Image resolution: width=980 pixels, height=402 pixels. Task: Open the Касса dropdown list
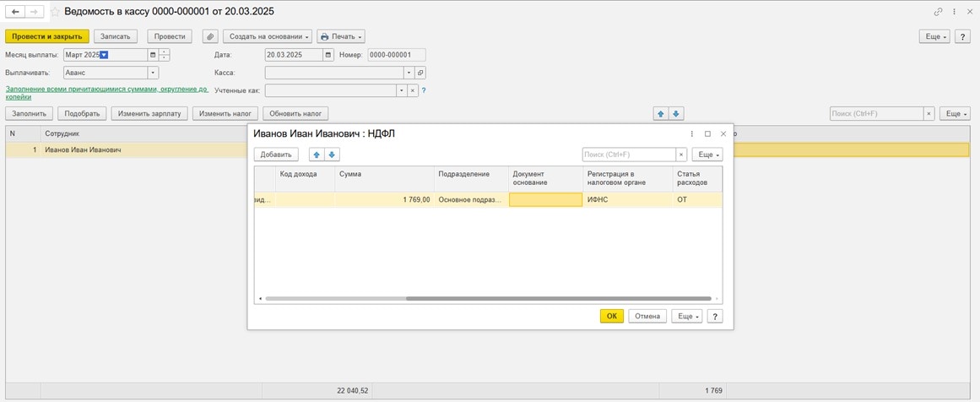[x=409, y=73]
